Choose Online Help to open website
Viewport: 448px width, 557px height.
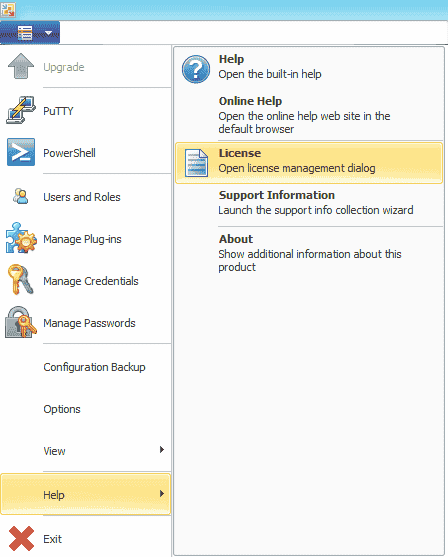[309, 115]
